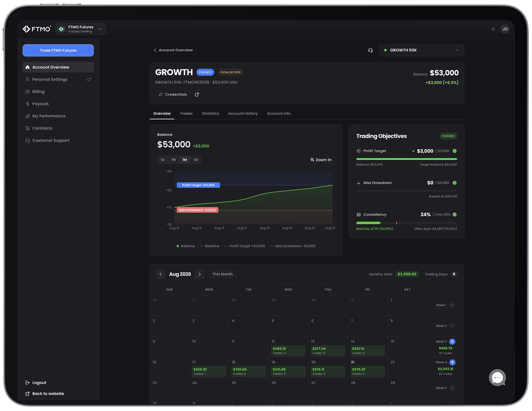Select the 1D chart range
The height and width of the screenshot is (411, 532).
coord(163,160)
